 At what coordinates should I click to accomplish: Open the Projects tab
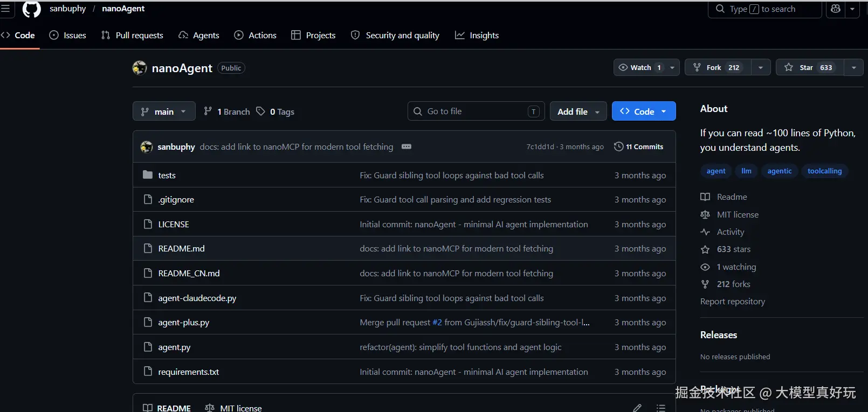coord(313,35)
